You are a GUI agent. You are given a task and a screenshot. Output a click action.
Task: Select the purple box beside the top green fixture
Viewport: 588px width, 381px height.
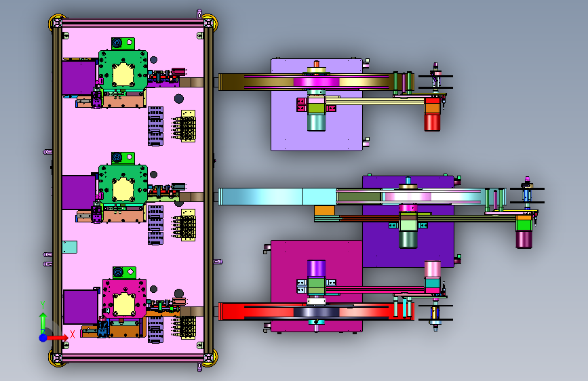pyautogui.click(x=79, y=78)
